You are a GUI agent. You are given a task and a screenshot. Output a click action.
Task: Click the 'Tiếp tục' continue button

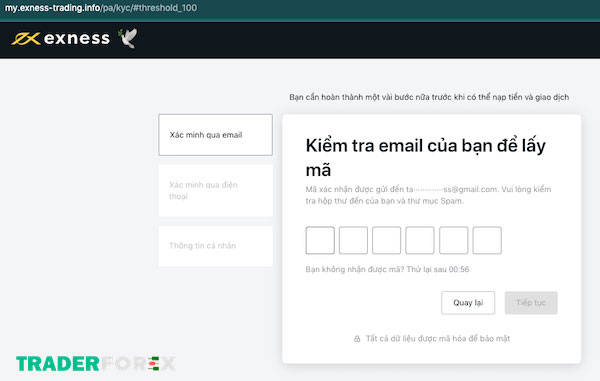pos(531,303)
